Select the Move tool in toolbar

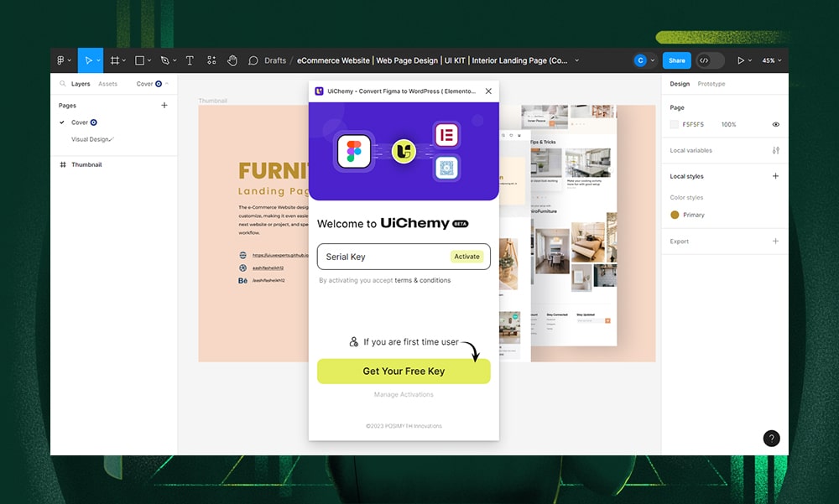[x=86, y=60]
